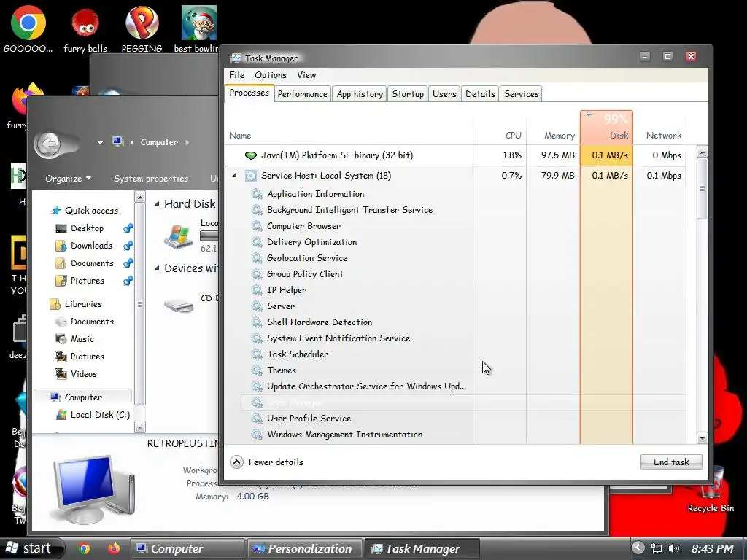Open the Options menu in Task Manager
The image size is (747, 560).
click(271, 75)
